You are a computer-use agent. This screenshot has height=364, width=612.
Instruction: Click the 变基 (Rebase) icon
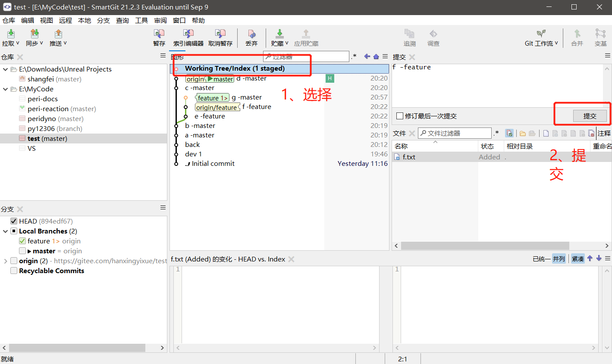[600, 38]
